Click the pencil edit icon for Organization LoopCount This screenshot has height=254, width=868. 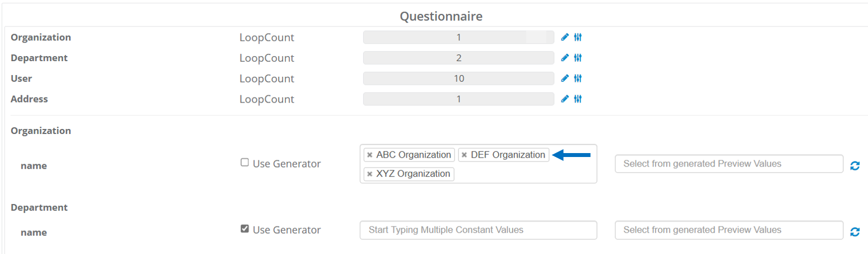pyautogui.click(x=565, y=38)
